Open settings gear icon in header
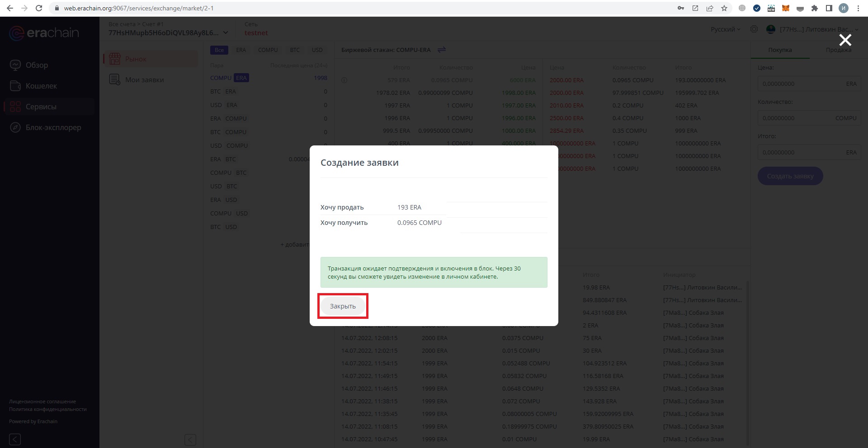The width and height of the screenshot is (868, 448). pyautogui.click(x=754, y=29)
